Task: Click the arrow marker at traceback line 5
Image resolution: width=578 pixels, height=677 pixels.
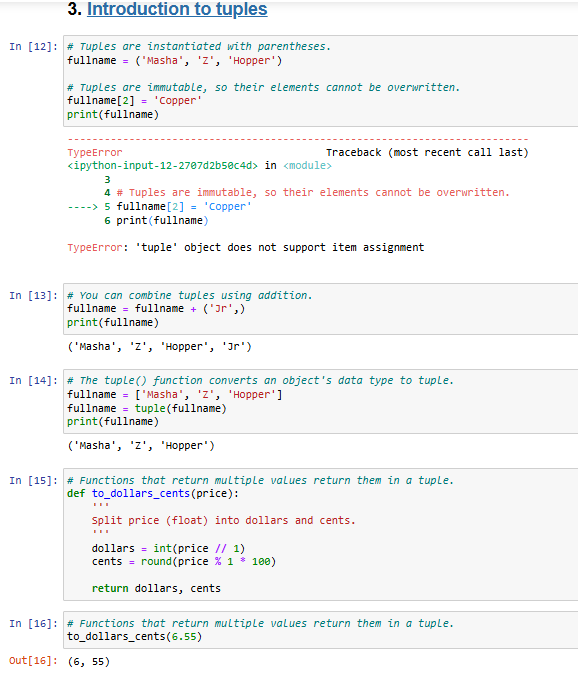Action: [x=82, y=207]
